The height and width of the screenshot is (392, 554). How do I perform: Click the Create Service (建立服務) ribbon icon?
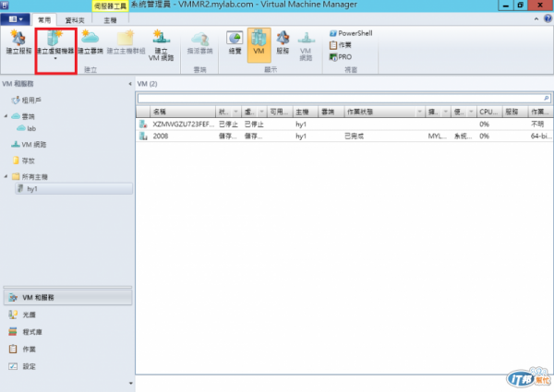(18, 42)
